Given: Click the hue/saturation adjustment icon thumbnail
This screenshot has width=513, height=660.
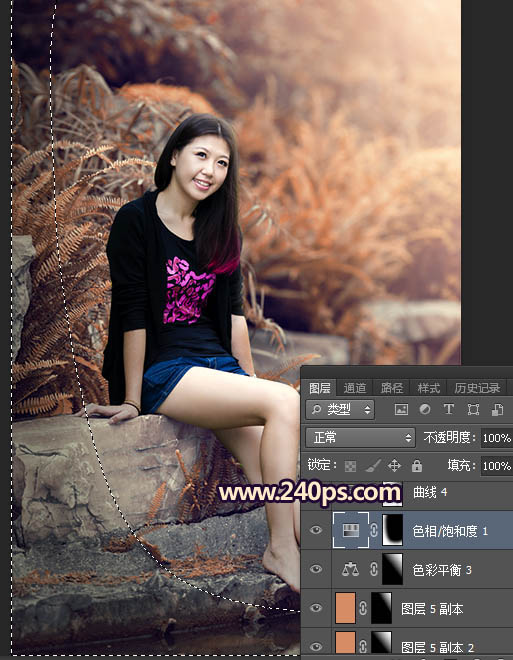Looking at the screenshot, I should [351, 530].
